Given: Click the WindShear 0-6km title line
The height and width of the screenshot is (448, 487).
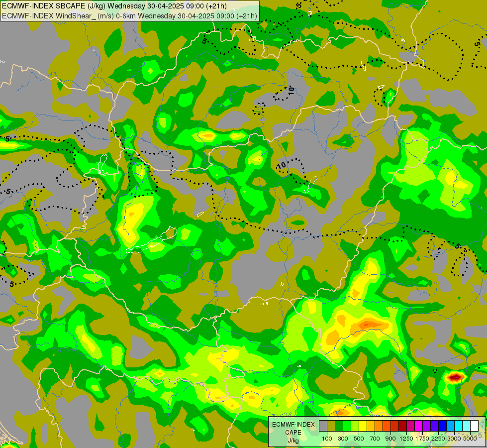Looking at the screenshot, I should pos(129,16).
